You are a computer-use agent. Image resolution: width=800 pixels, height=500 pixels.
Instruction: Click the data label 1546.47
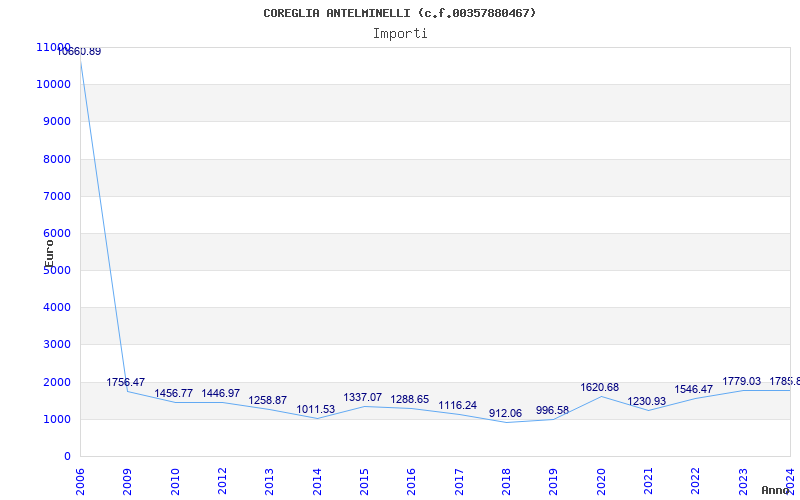[693, 390]
